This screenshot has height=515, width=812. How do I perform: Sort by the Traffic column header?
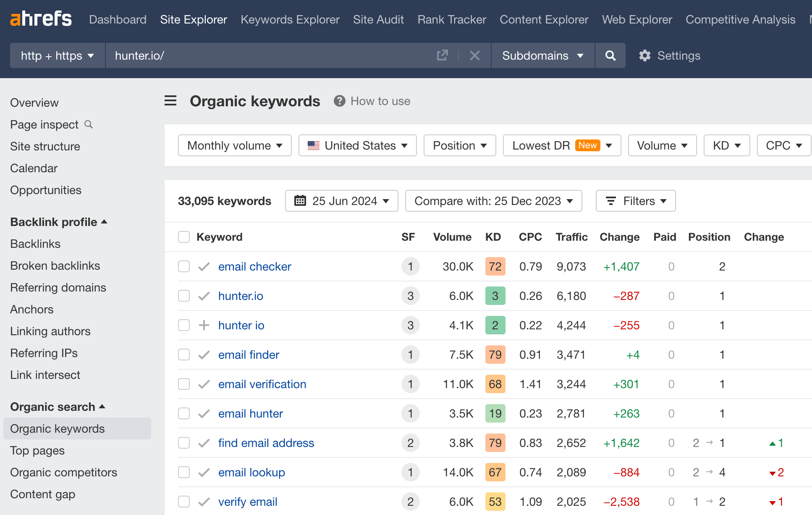click(x=571, y=237)
